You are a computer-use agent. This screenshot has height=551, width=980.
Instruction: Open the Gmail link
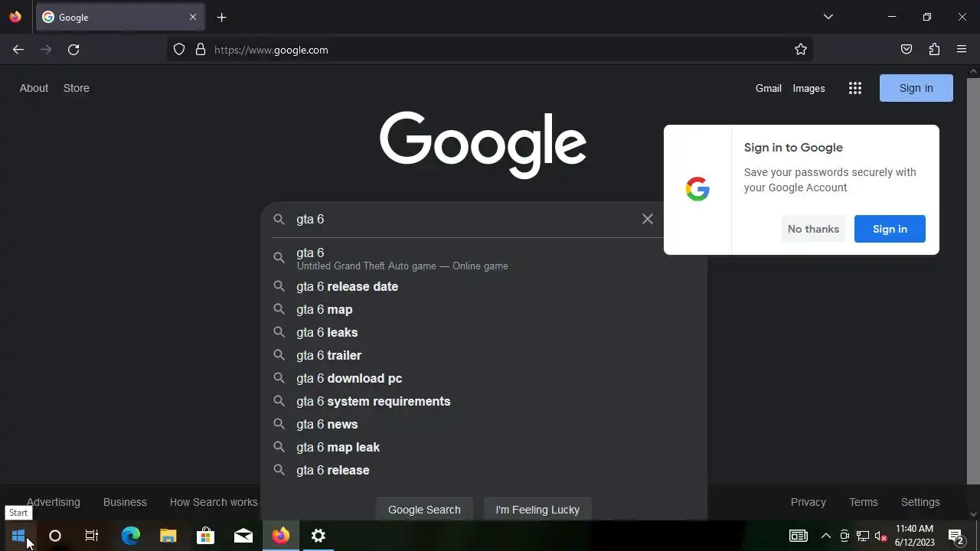769,88
